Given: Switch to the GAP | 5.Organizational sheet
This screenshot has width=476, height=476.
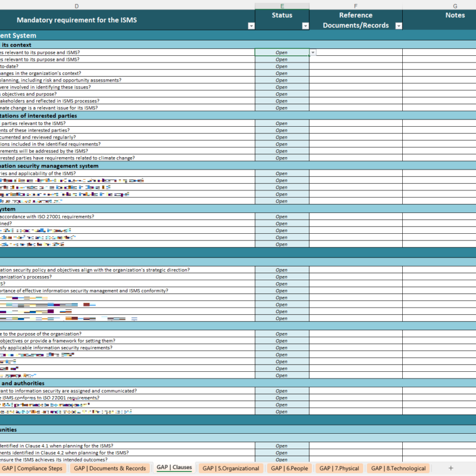Looking at the screenshot, I should tap(233, 468).
